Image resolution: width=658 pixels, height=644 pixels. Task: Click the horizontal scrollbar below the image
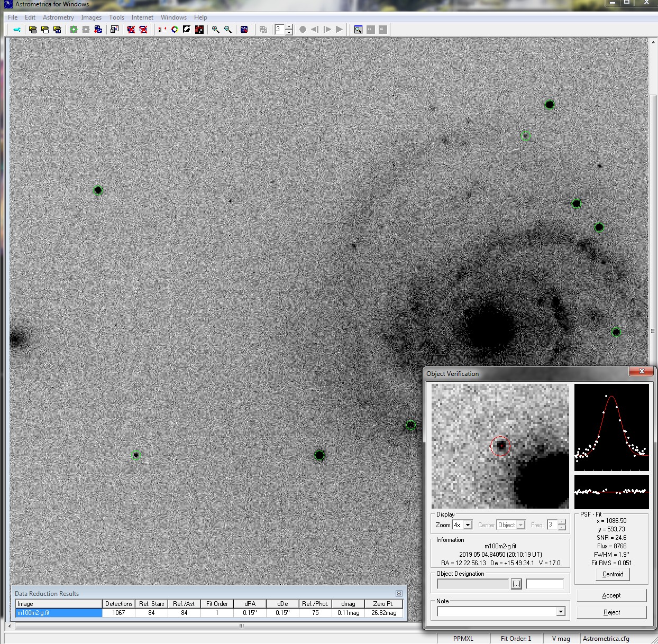coord(242,626)
